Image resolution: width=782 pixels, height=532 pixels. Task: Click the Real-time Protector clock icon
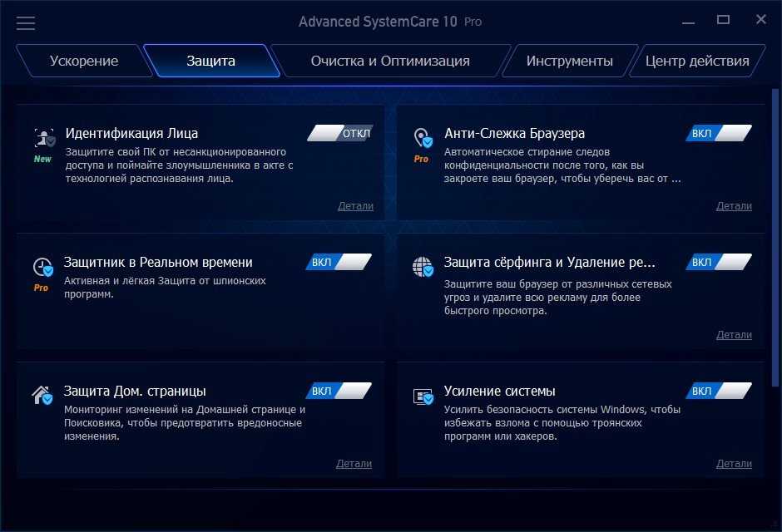tap(43, 267)
